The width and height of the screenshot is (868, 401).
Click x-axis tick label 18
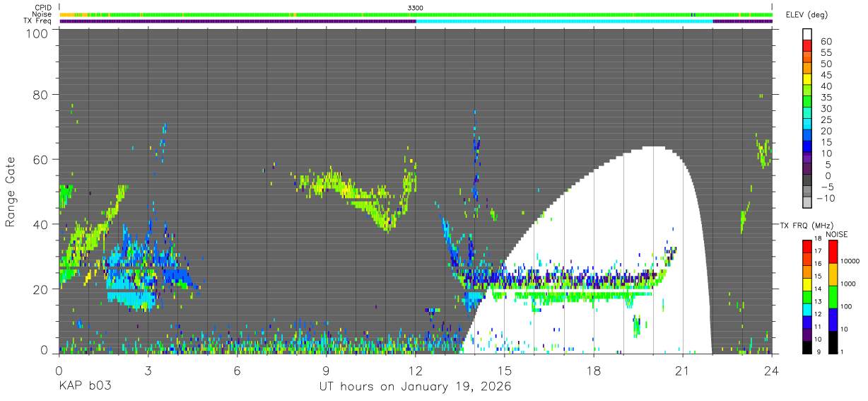point(594,370)
